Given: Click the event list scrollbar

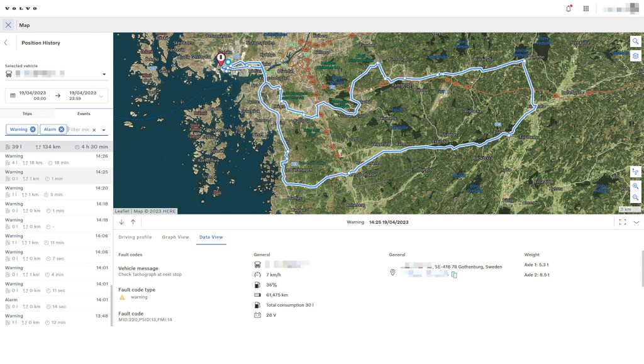Looking at the screenshot, I should coord(112,305).
